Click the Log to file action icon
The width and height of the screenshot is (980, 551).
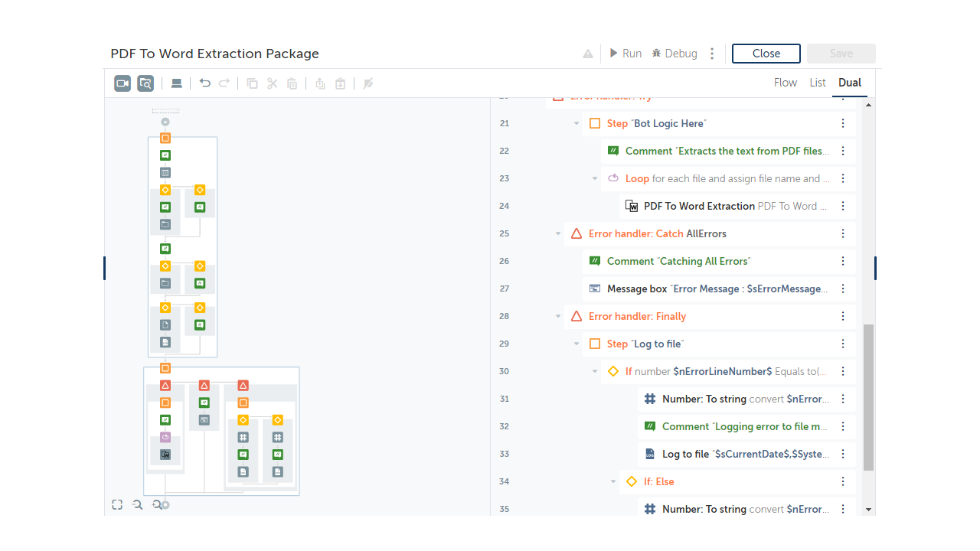(650, 454)
